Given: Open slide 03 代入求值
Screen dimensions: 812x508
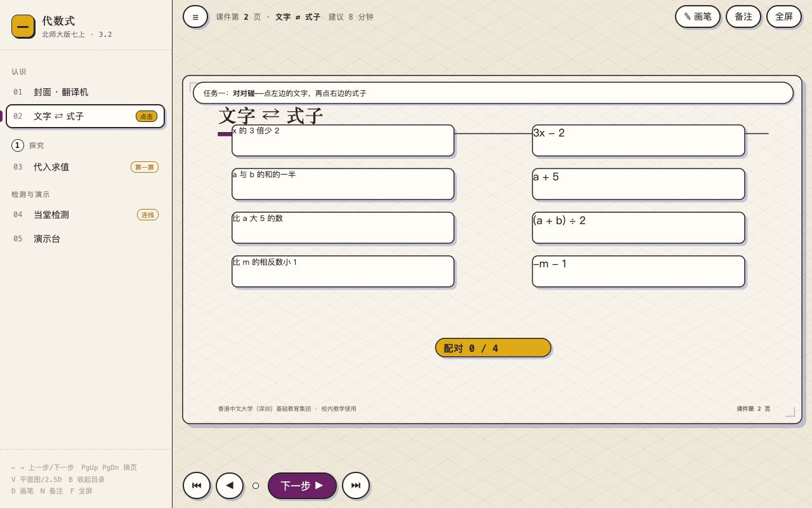Looking at the screenshot, I should [85, 167].
